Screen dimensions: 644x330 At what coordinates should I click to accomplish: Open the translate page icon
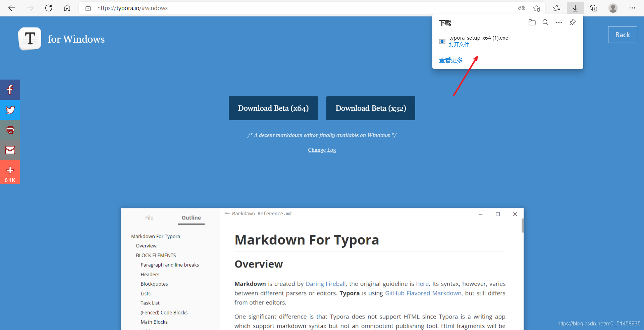(522, 8)
